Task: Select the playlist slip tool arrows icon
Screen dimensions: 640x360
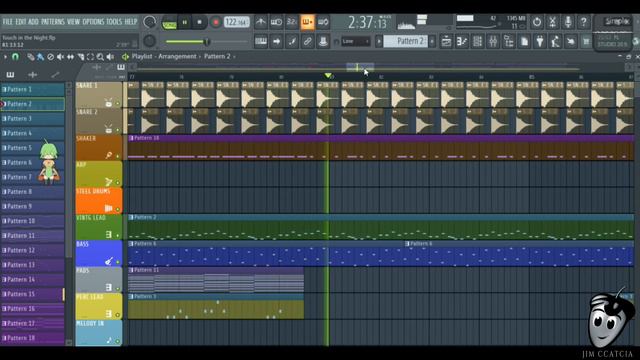Action: click(x=70, y=57)
